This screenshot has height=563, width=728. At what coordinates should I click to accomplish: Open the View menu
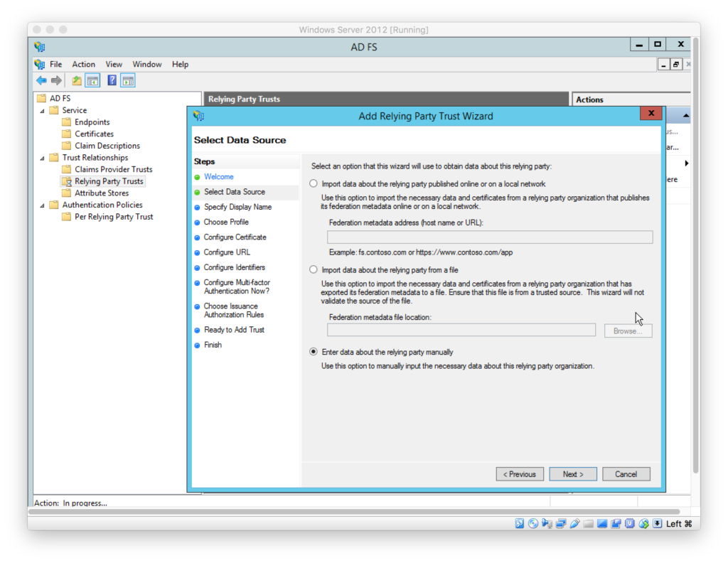click(114, 64)
